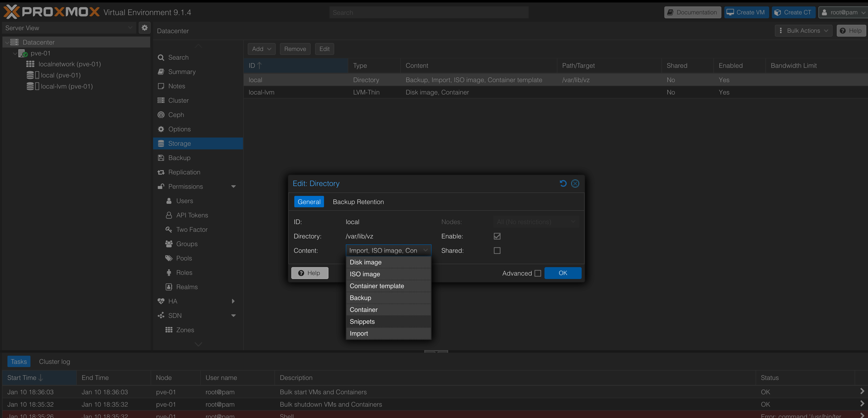The image size is (868, 418).
Task: Open the Cluster log tab
Action: point(54,361)
